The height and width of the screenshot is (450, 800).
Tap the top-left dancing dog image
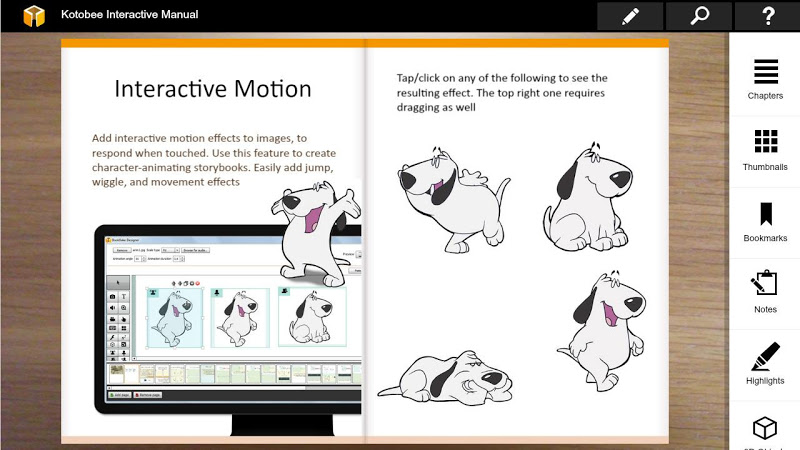[454, 199]
